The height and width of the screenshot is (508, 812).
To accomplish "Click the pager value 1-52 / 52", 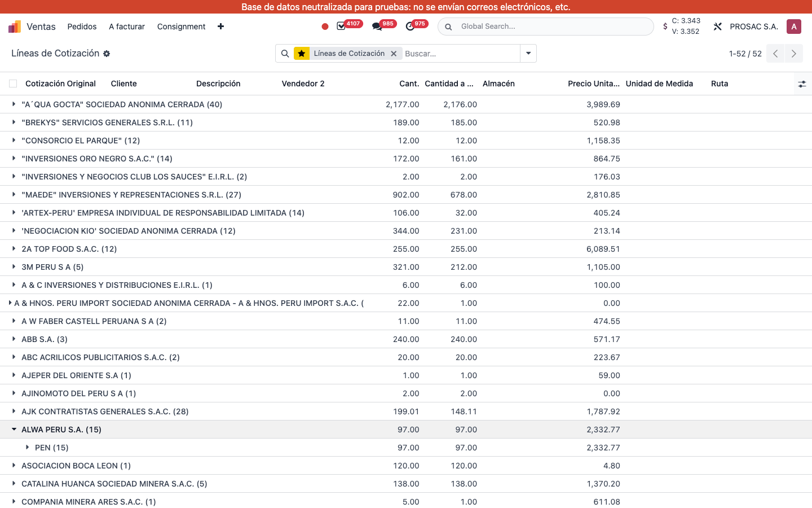I will 745,54.
